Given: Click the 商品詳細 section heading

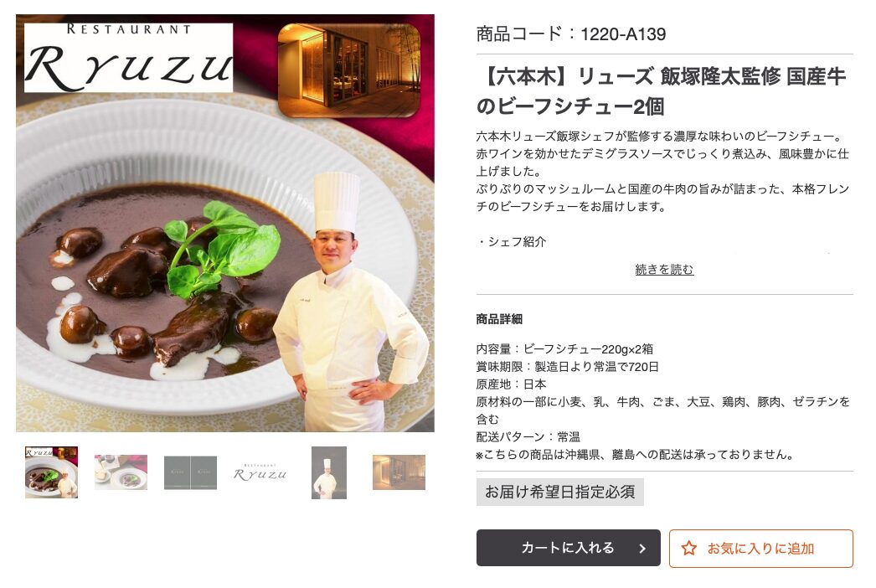Looking at the screenshot, I should click(x=499, y=319).
